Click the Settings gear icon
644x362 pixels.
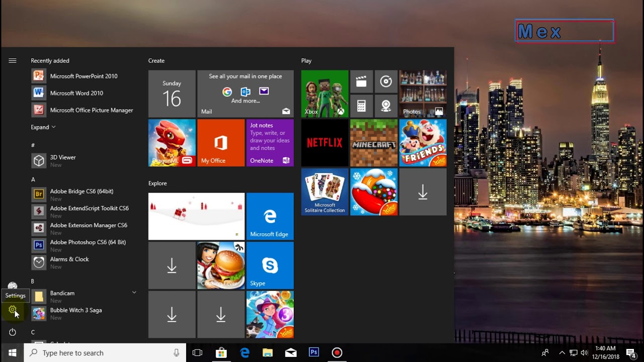click(13, 310)
